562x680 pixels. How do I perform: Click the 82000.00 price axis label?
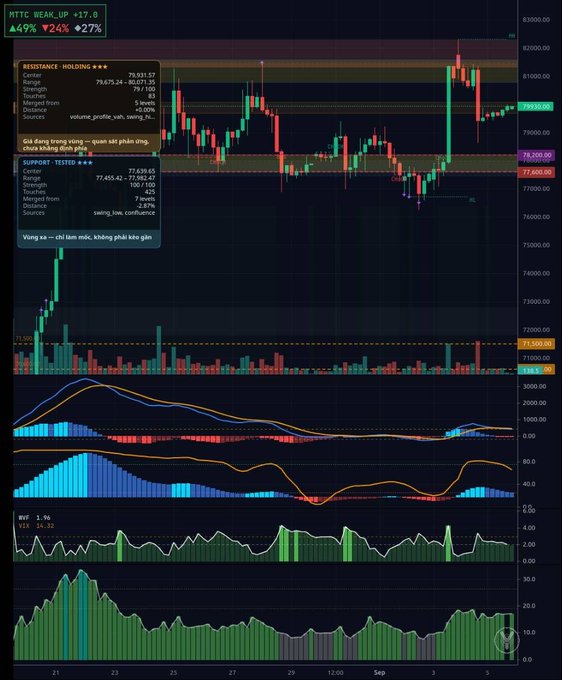536,48
